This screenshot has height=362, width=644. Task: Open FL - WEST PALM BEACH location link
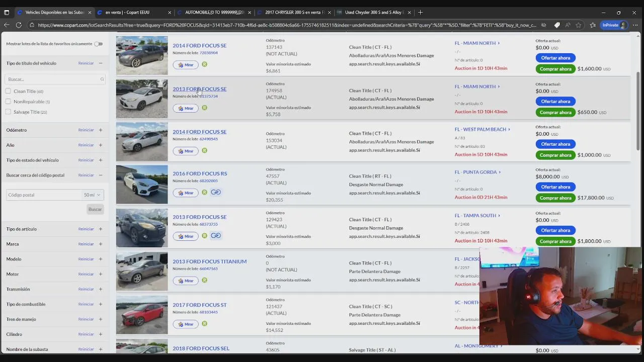click(482, 129)
